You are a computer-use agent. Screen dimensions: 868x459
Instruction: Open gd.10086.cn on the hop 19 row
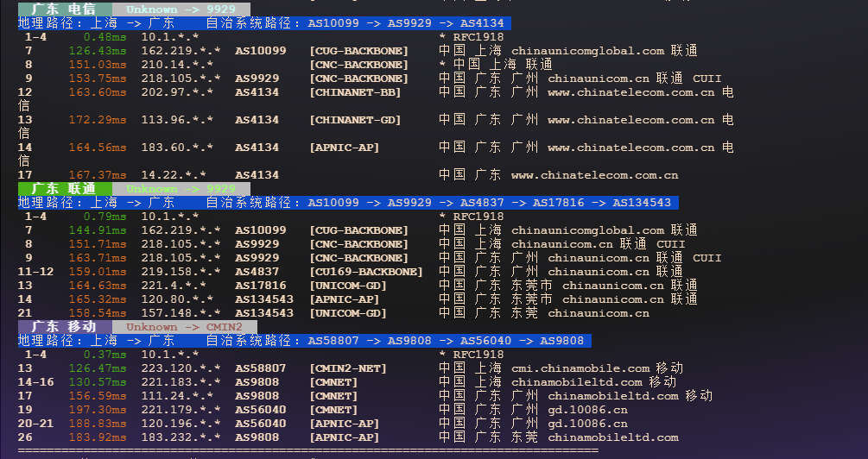(x=587, y=410)
